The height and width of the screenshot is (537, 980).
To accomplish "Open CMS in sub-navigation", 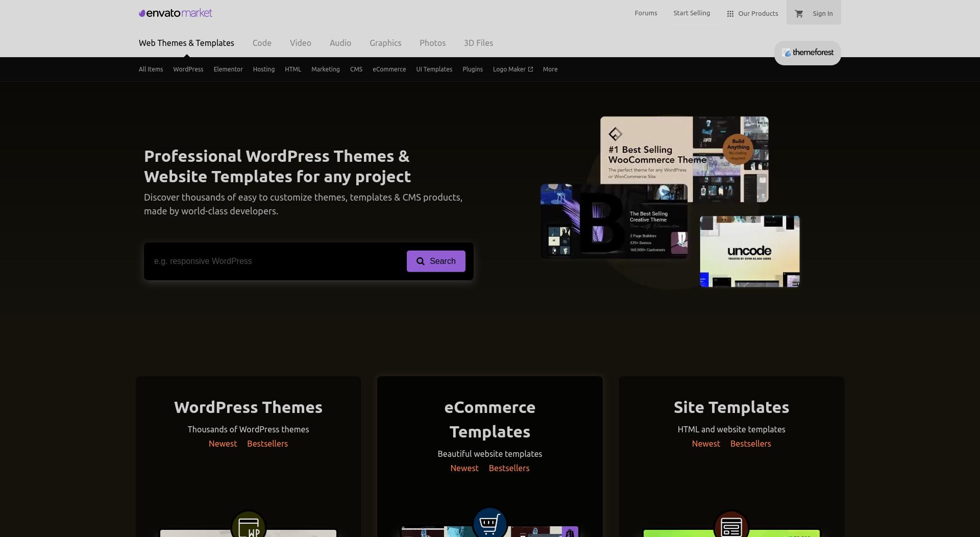I will [356, 69].
